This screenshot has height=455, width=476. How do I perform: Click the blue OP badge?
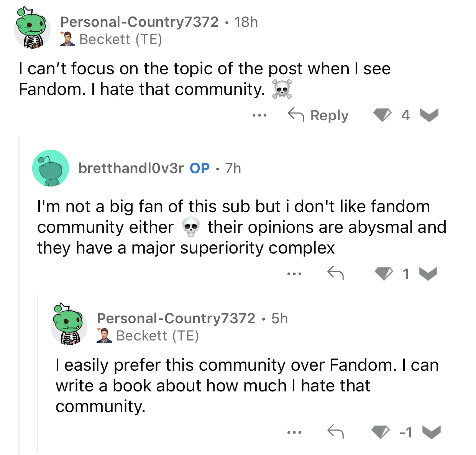[x=200, y=168]
